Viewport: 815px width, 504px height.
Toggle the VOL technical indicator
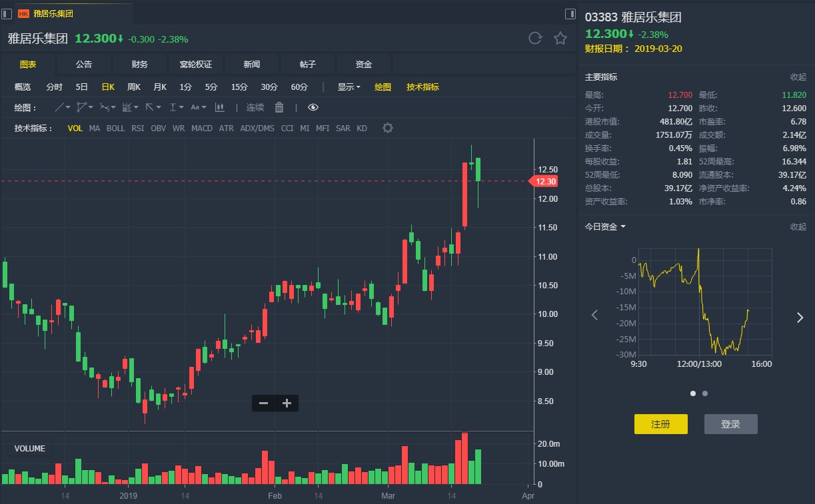(x=75, y=128)
